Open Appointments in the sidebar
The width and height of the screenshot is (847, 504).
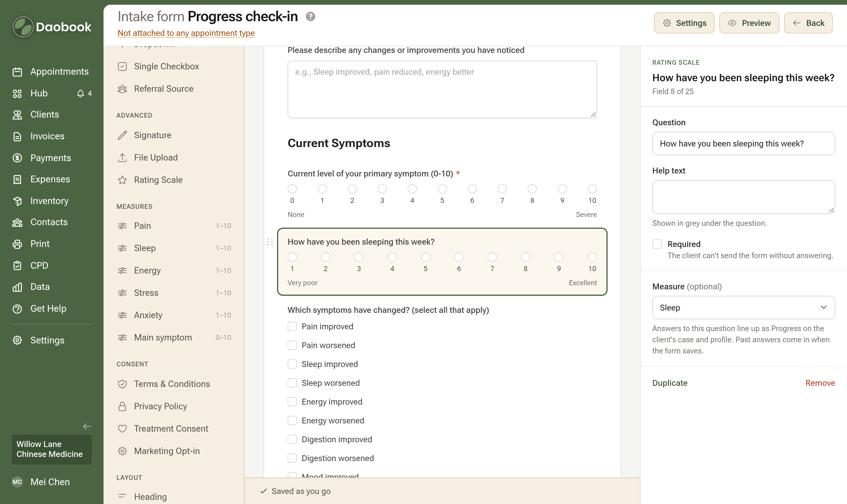click(x=52, y=72)
